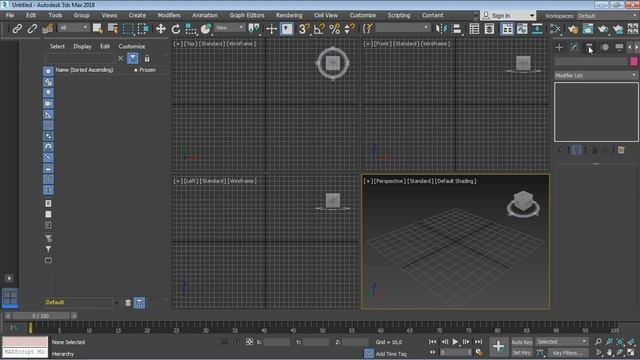The image size is (640, 360).
Task: Open the reference coordinate system View dropdown
Action: tap(230, 28)
